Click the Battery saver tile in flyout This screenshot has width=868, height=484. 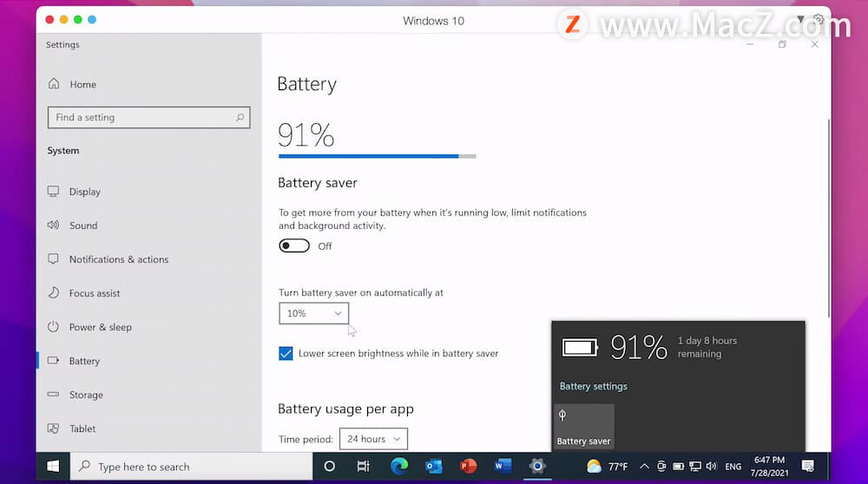[x=584, y=426]
